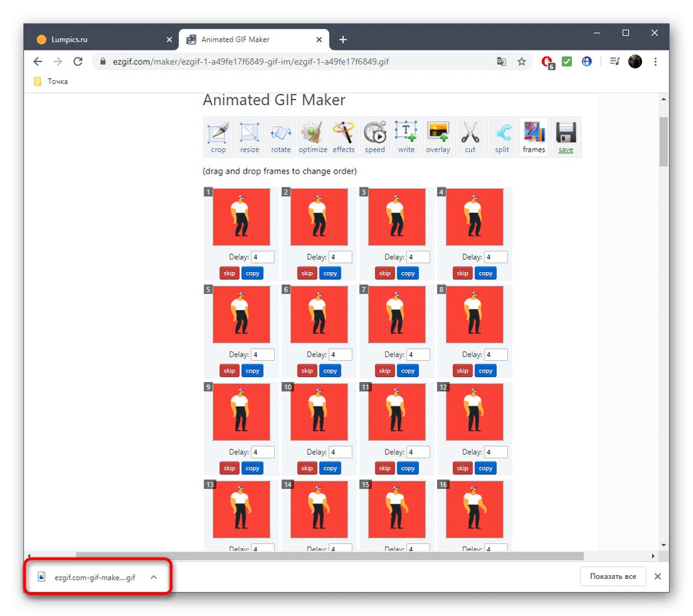Open the rotate tool
693x616 pixels.
[281, 137]
